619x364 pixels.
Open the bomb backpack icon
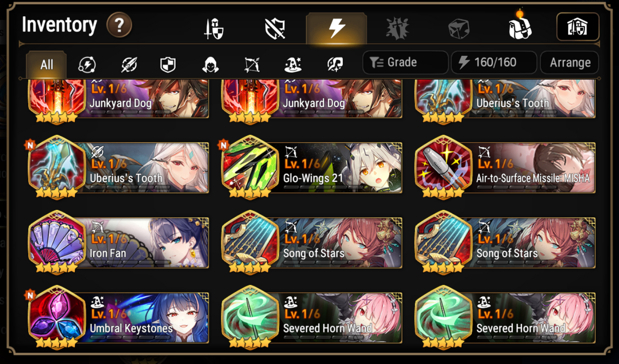520,27
